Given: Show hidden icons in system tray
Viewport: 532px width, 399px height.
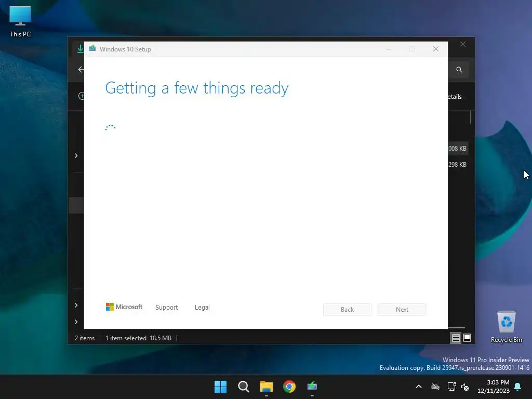Looking at the screenshot, I should [x=419, y=387].
